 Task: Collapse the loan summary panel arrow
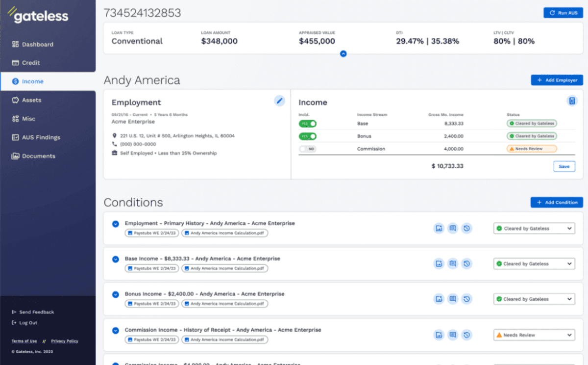343,53
